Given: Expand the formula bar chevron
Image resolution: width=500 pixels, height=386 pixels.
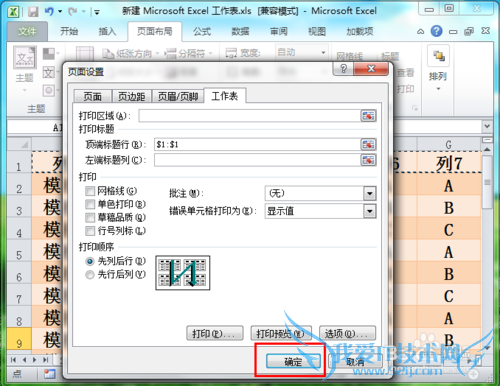Looking at the screenshot, I should (x=487, y=127).
